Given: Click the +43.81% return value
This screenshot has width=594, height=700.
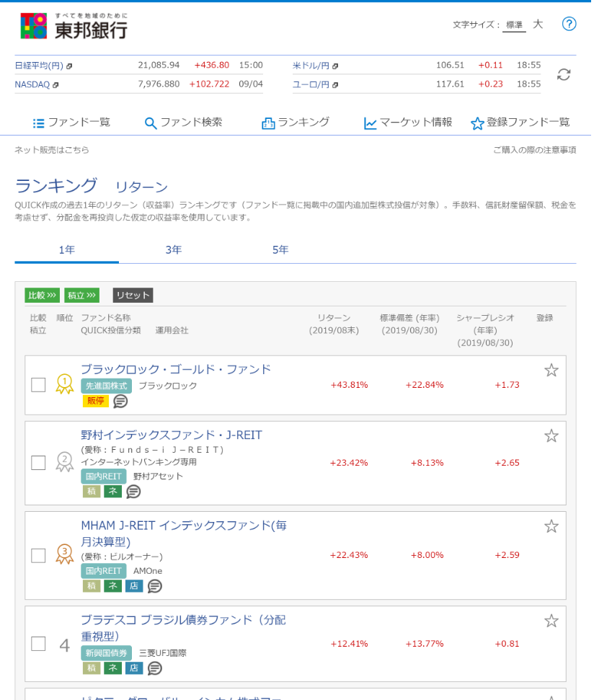Looking at the screenshot, I should (x=349, y=385).
